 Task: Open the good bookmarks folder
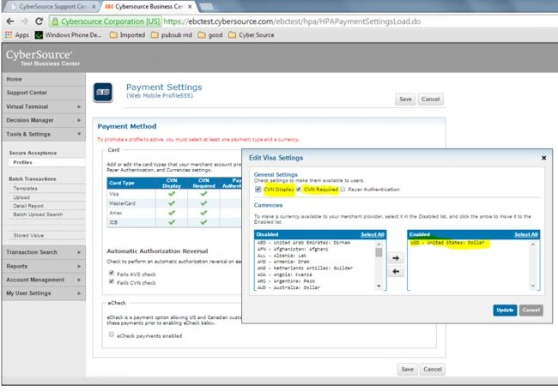210,35
